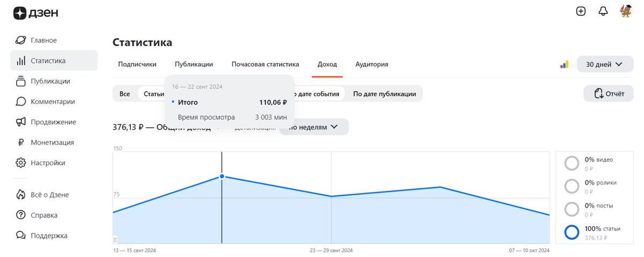Click the Итого 110,06 ₽ tooltip row
The width and height of the screenshot is (644, 257).
tap(229, 102)
